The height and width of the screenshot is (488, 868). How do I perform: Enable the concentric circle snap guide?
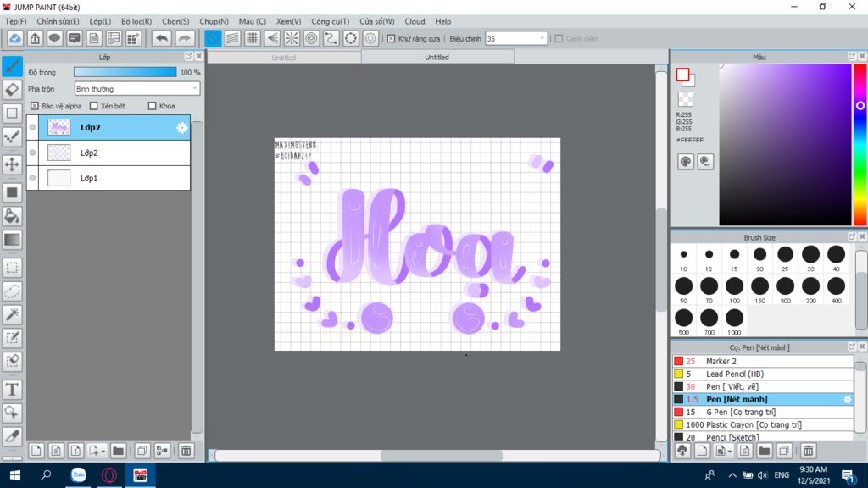(312, 38)
